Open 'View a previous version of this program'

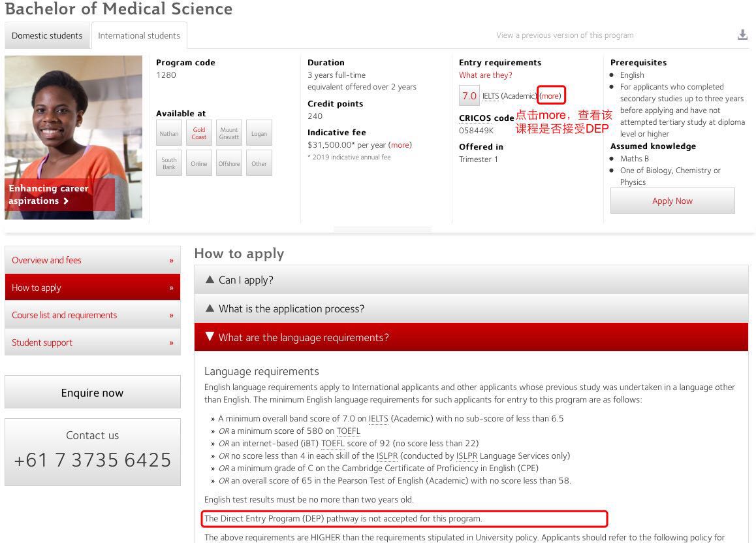[565, 35]
